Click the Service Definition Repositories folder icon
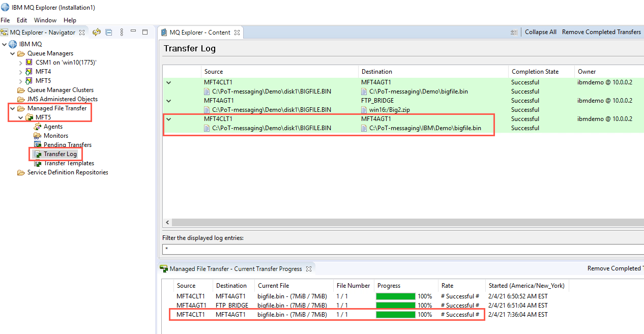644x334 pixels. click(21, 172)
